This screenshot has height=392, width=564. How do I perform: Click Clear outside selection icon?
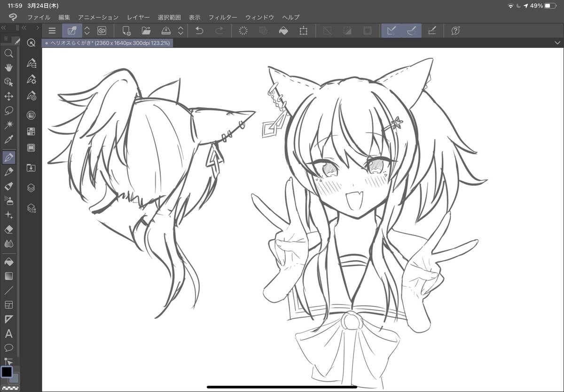click(x=263, y=31)
